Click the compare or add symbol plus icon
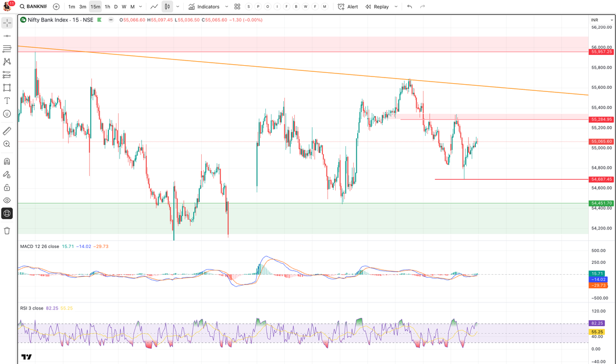 pyautogui.click(x=56, y=7)
